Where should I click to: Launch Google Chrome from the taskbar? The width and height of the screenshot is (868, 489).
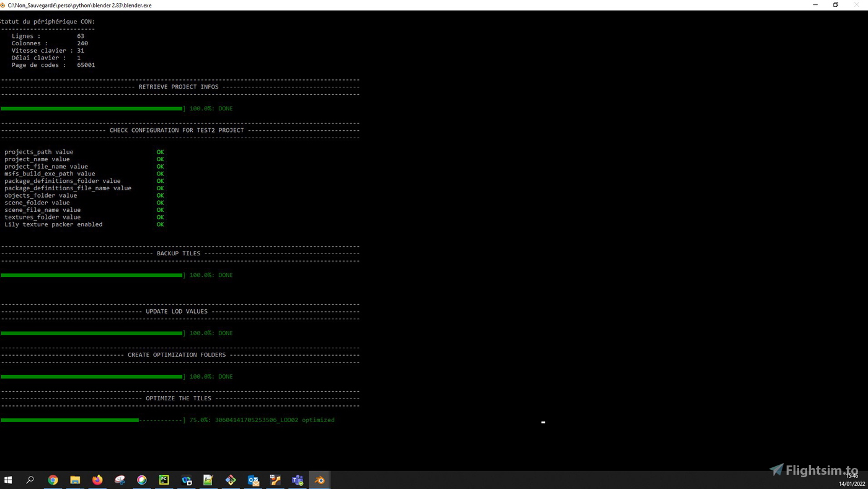[53, 480]
